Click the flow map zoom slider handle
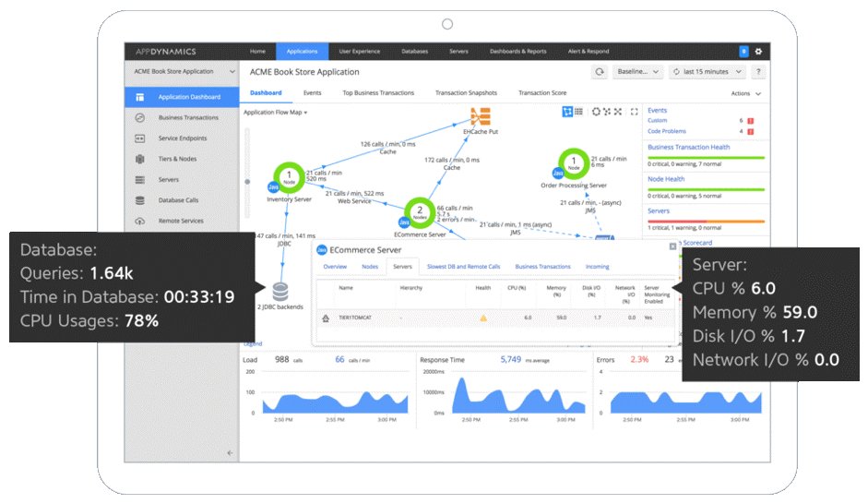 pos(247,182)
